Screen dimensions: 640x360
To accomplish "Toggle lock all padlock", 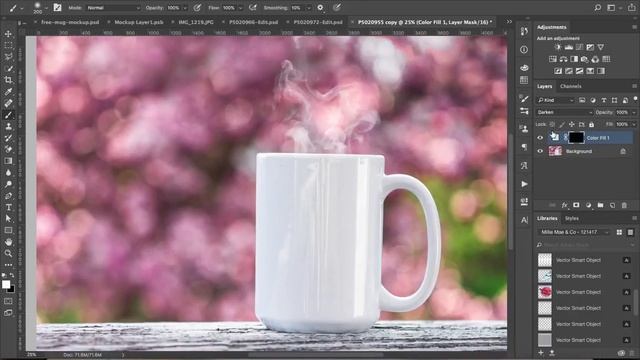I will pos(591,124).
